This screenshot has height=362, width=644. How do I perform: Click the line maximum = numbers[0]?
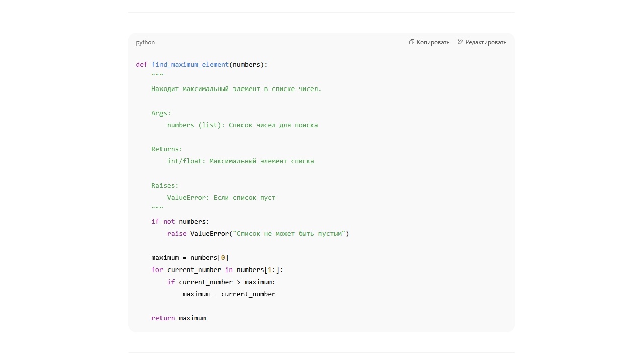190,257
